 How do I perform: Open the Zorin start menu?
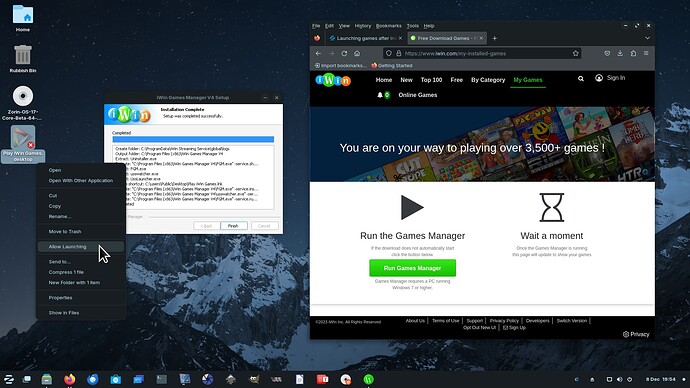pos(9,379)
